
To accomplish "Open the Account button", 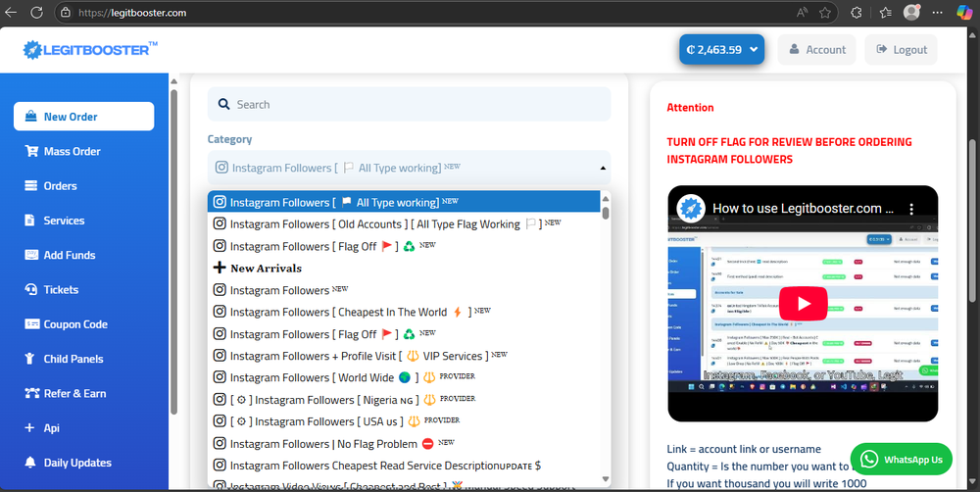I will [817, 49].
